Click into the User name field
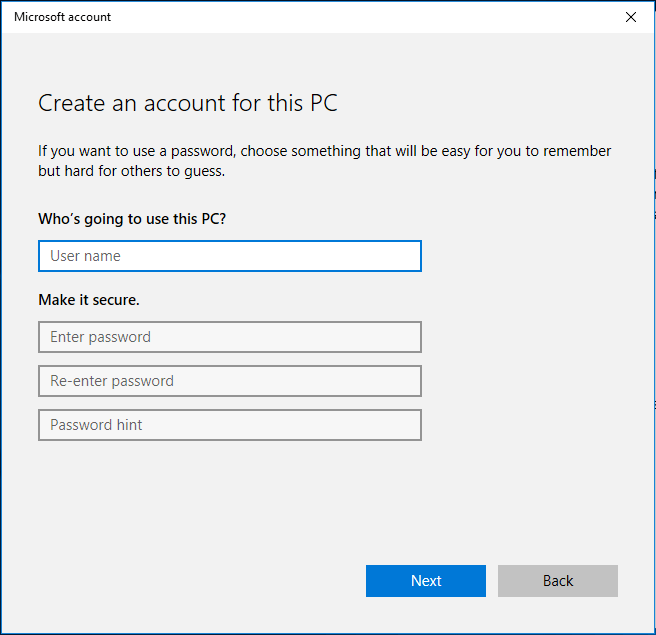 click(x=230, y=256)
